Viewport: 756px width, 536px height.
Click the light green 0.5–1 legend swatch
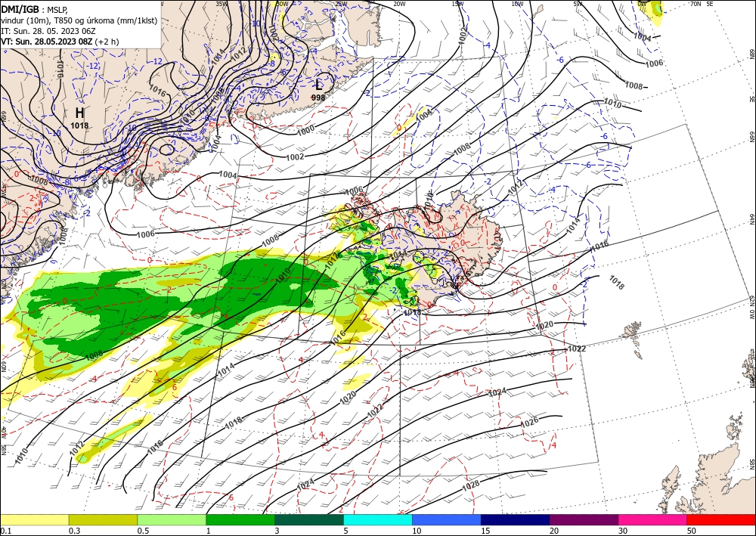pyautogui.click(x=172, y=520)
